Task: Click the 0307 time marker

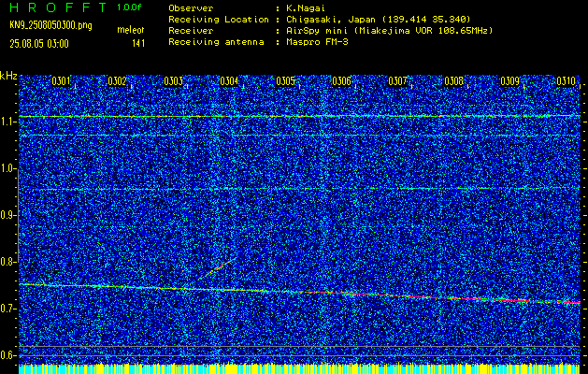Action: [397, 81]
